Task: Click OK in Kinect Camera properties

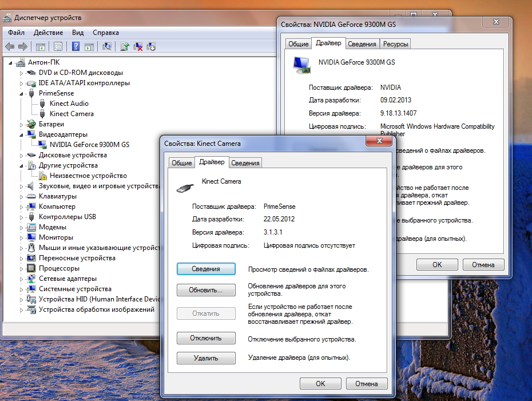Action: tap(320, 383)
